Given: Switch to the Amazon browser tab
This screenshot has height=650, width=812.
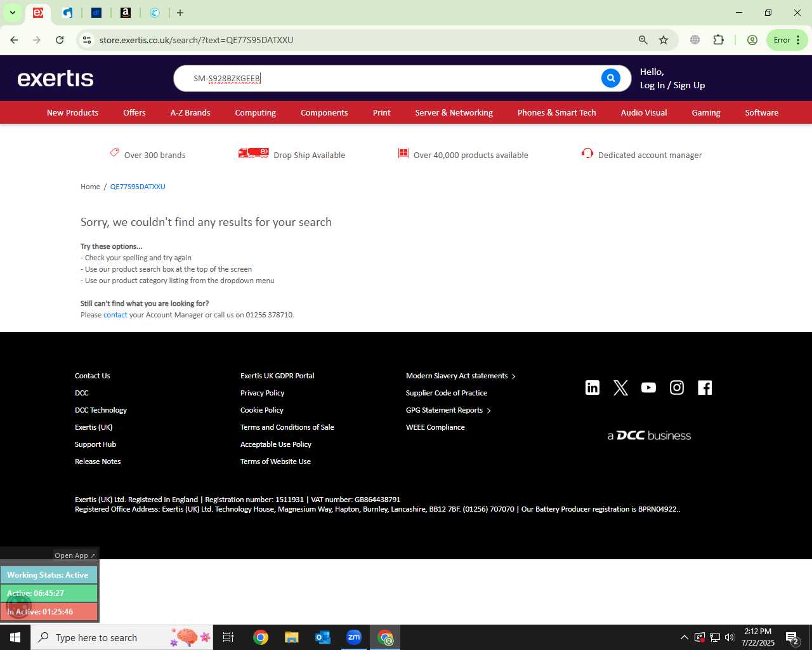Looking at the screenshot, I should (126, 13).
